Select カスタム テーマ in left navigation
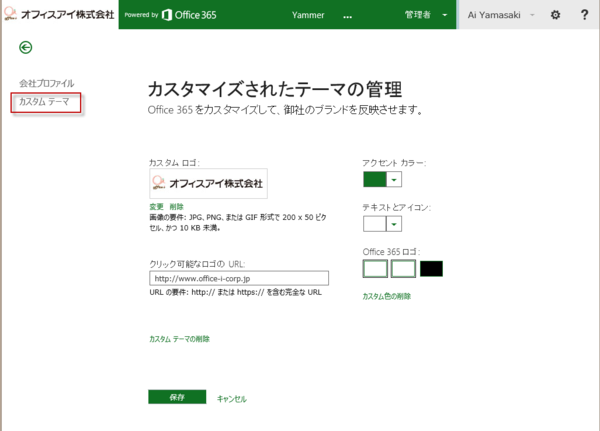600x431 pixels. click(x=44, y=102)
